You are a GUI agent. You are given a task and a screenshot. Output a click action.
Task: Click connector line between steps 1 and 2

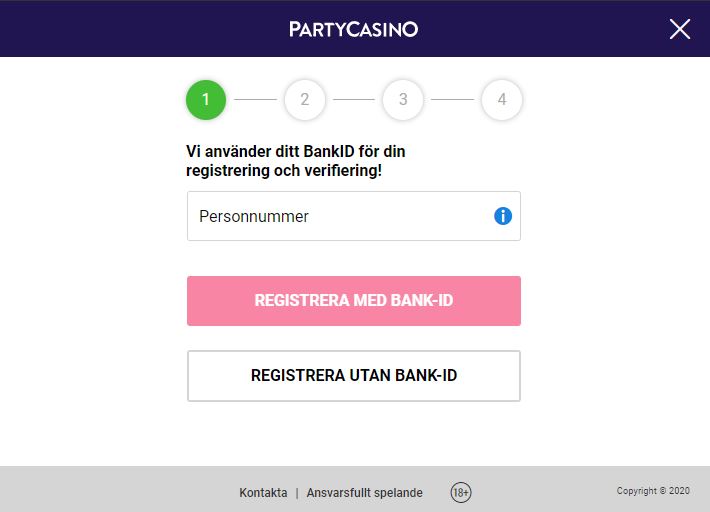tap(255, 99)
